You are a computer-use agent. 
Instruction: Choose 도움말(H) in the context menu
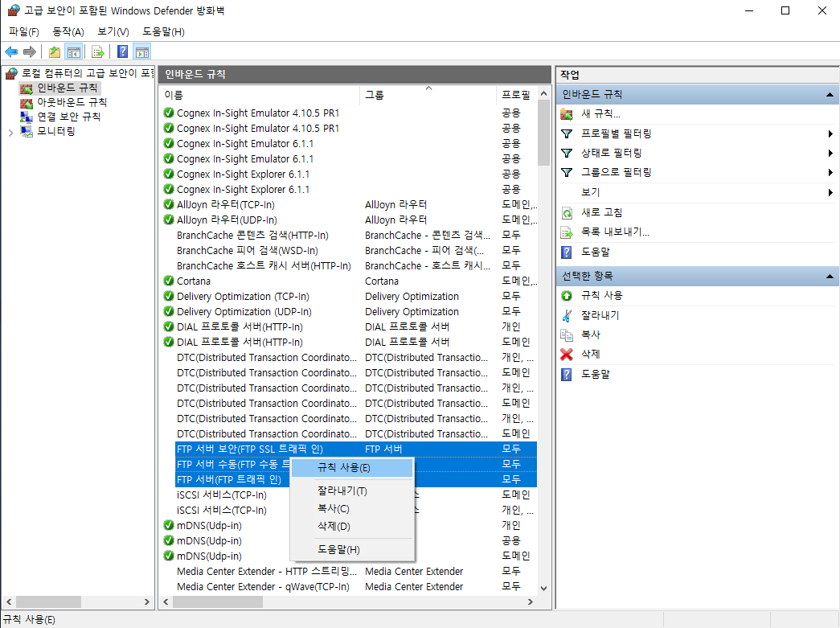tap(352, 549)
